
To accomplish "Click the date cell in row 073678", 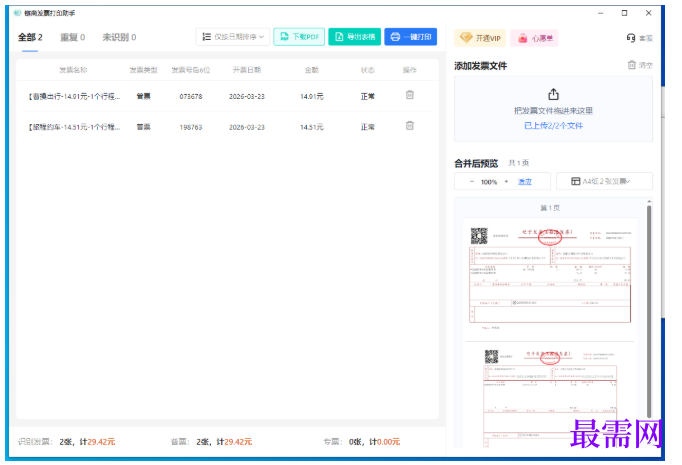I will tap(247, 97).
